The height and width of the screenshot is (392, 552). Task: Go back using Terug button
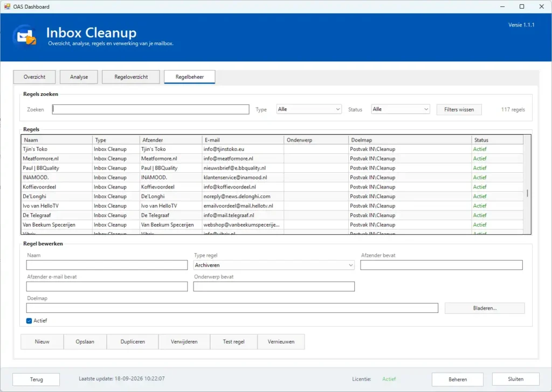(36, 379)
